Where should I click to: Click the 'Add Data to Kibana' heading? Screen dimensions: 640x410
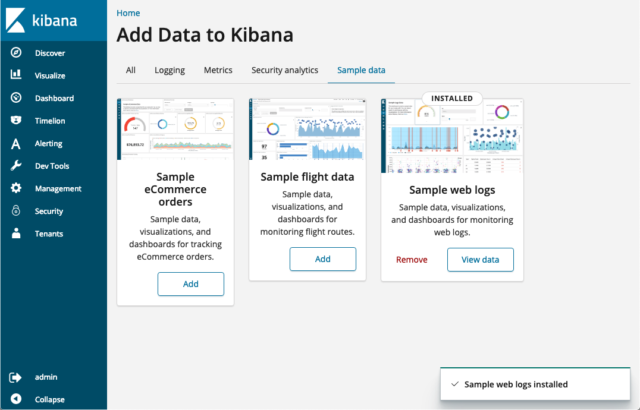point(205,35)
